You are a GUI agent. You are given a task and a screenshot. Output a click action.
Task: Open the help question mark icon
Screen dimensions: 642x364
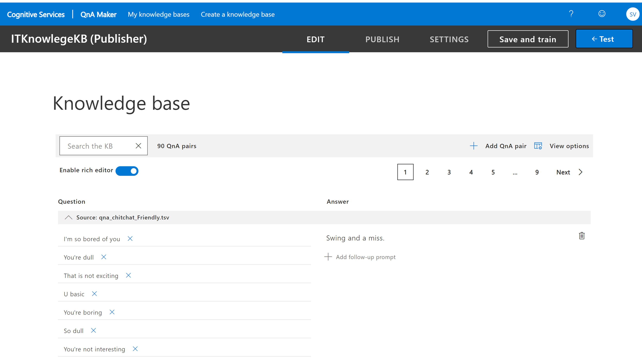[x=571, y=14]
